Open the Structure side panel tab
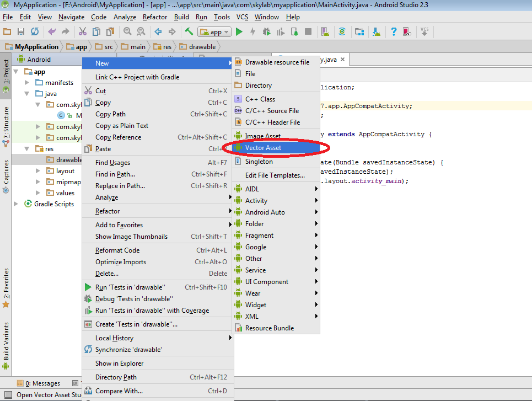Image resolution: width=532 pixels, height=401 pixels. pyautogui.click(x=6, y=122)
